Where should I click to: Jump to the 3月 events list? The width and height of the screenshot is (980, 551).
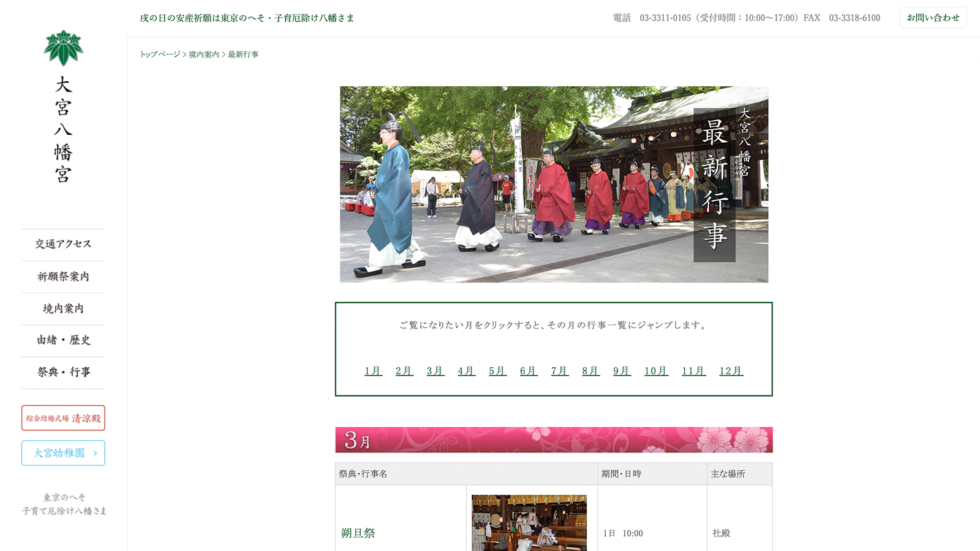tap(435, 370)
